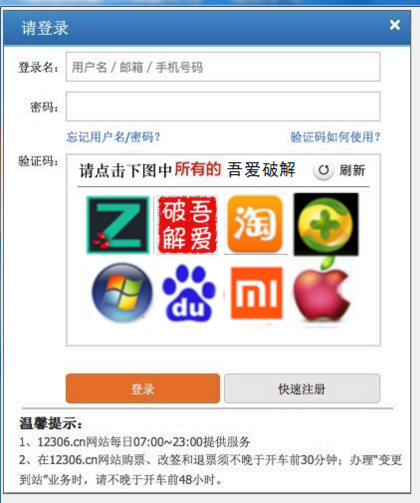Open the 验证码如何使用? help link

[335, 137]
